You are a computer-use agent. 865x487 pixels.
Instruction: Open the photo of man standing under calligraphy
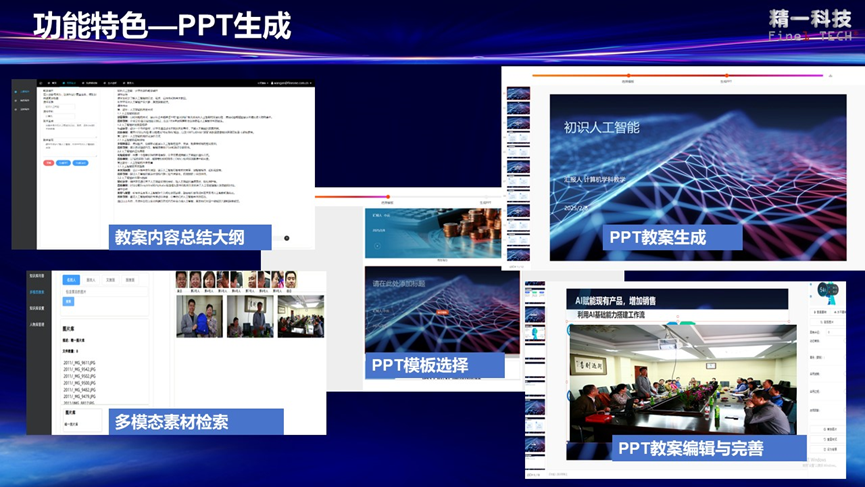tap(250, 316)
